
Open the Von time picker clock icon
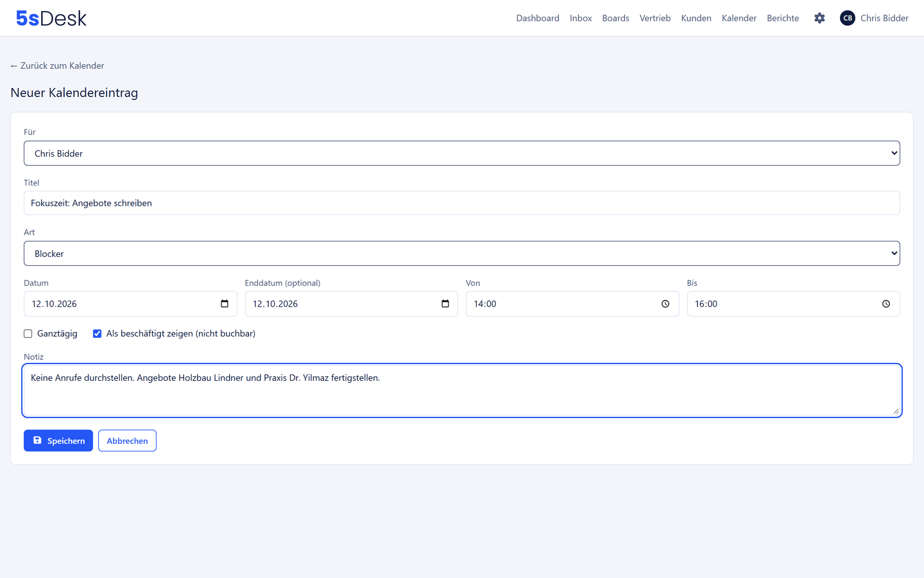pyautogui.click(x=665, y=304)
